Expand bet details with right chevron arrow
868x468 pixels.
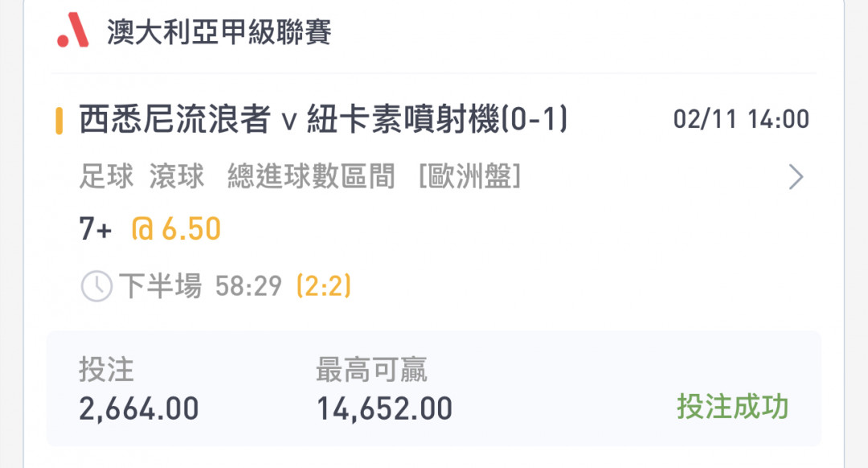tap(796, 177)
